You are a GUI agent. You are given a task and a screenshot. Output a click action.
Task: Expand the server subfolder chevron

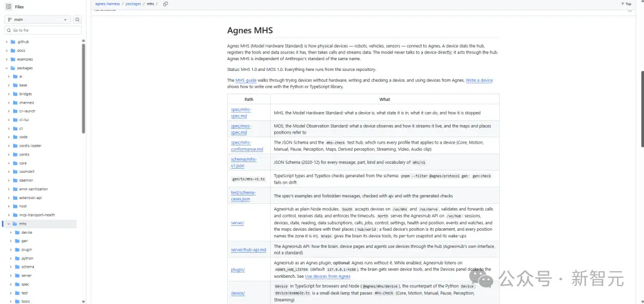11,275
